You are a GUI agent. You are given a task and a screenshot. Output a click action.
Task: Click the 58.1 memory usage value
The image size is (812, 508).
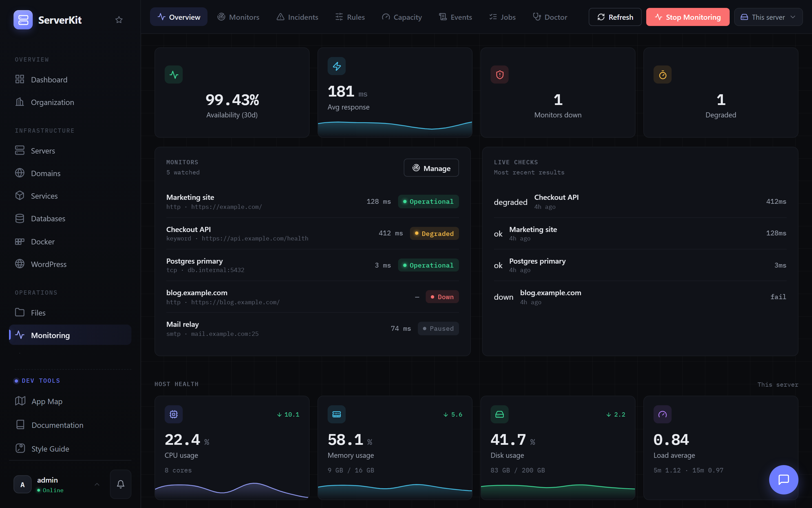point(345,440)
